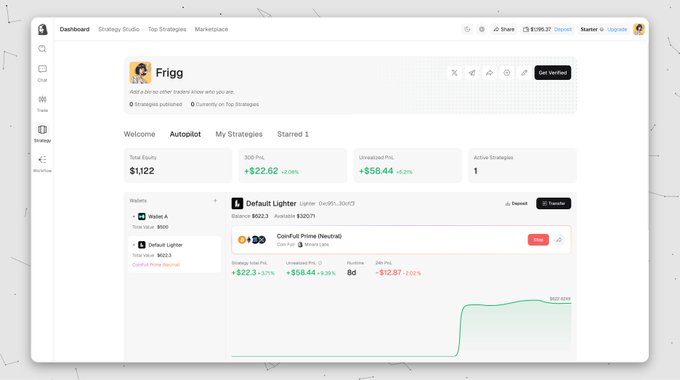Click the black Transfer button
The width and height of the screenshot is (680, 380).
(x=553, y=203)
